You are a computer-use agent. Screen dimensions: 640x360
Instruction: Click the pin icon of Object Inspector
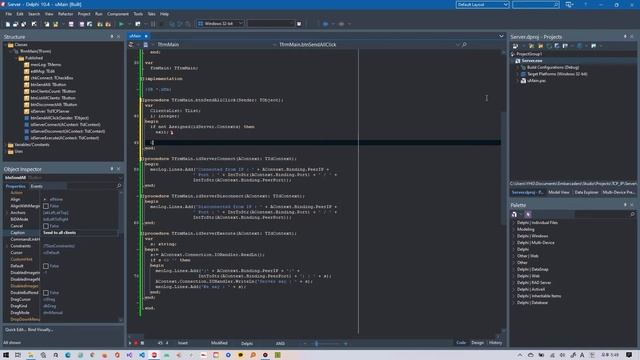pyautogui.click(x=112, y=169)
